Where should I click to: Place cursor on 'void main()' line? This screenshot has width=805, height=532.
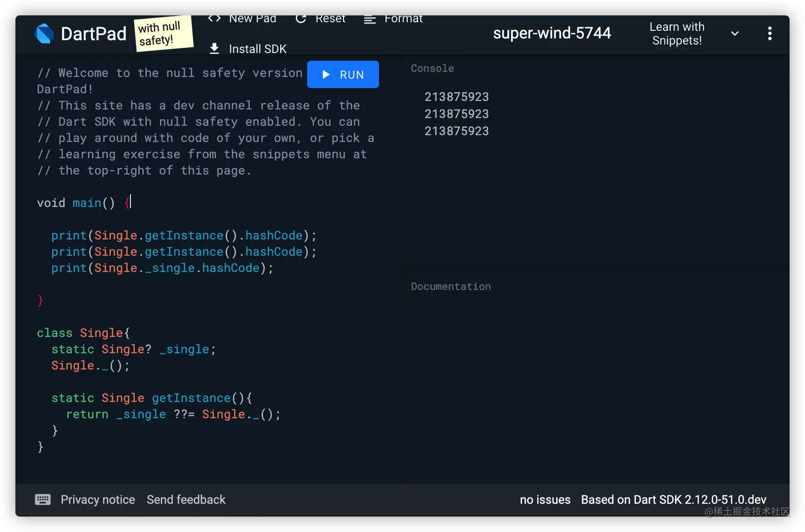coord(84,203)
